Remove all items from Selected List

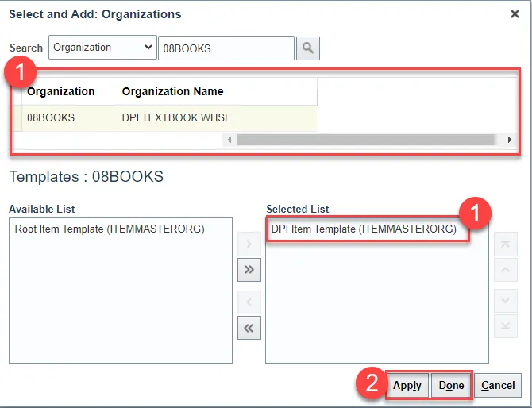(x=249, y=328)
